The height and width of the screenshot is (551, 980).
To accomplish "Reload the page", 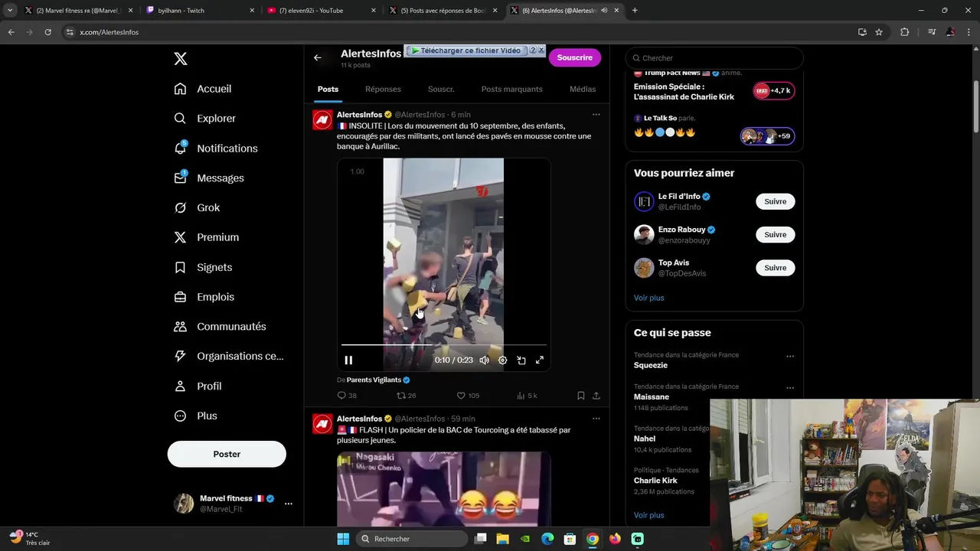I will pyautogui.click(x=47, y=32).
